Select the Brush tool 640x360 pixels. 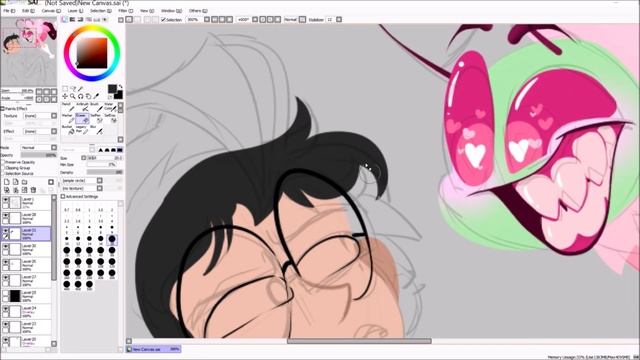pos(96,107)
